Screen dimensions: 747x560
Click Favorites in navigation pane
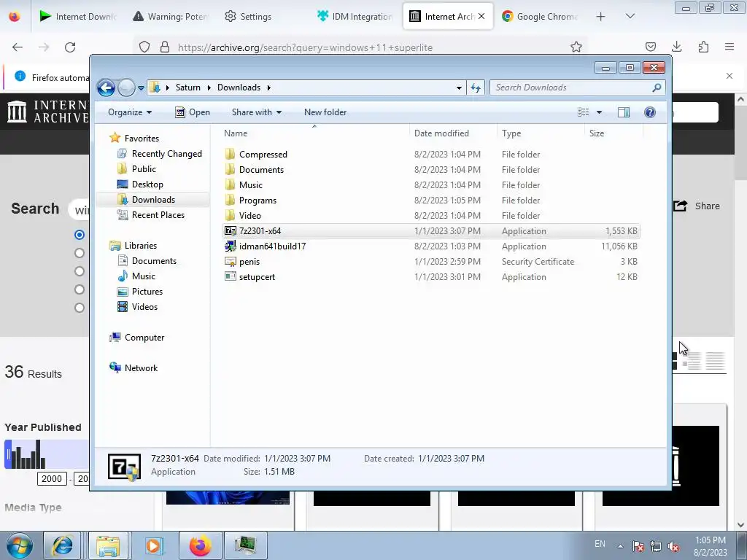pos(142,138)
